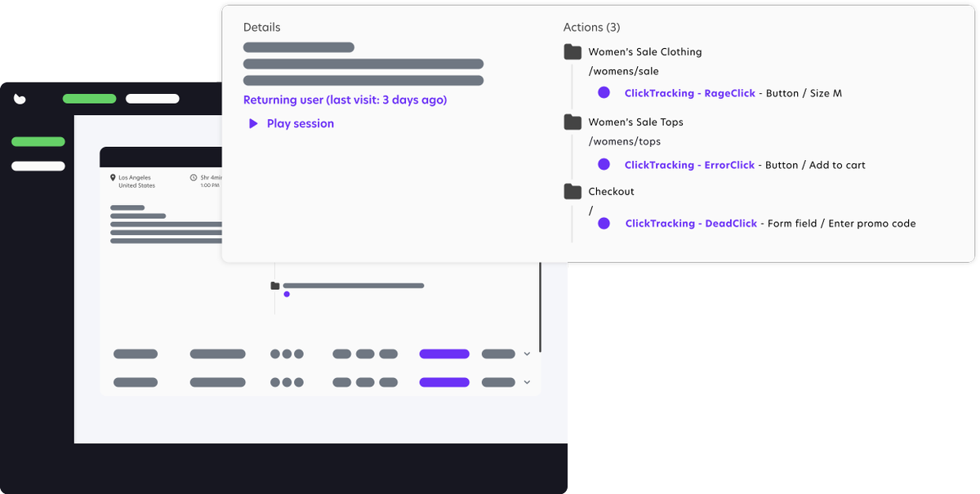Open the Returning user last visit link
The width and height of the screenshot is (980, 494).
point(345,100)
